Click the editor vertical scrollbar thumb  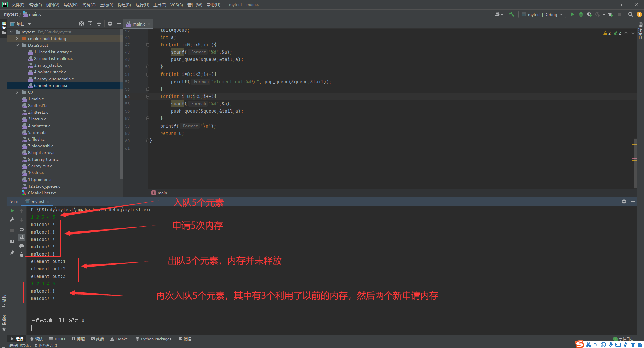point(635,163)
